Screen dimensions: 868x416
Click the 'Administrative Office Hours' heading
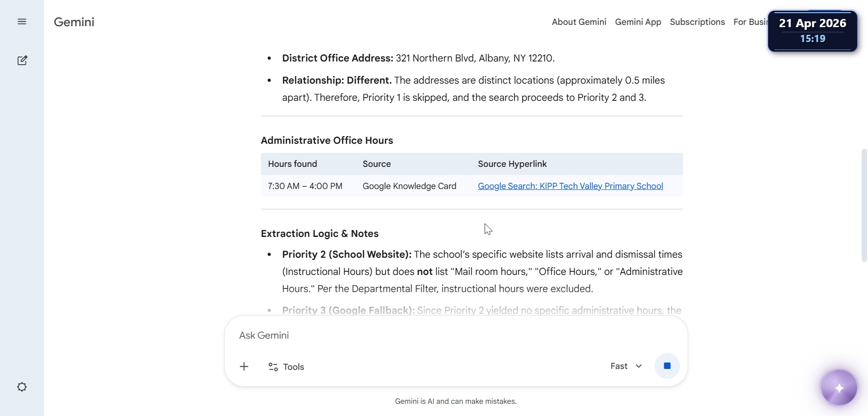327,141
